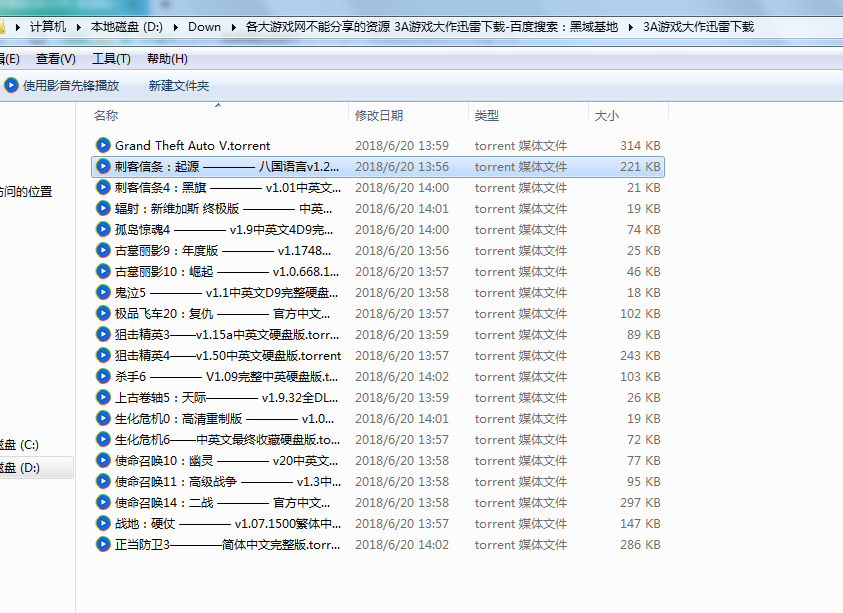Viewport: 843px width, 613px height.
Task: Select file name 孤岛惊魂4 v1.9中英文4D9
Action: [224, 230]
